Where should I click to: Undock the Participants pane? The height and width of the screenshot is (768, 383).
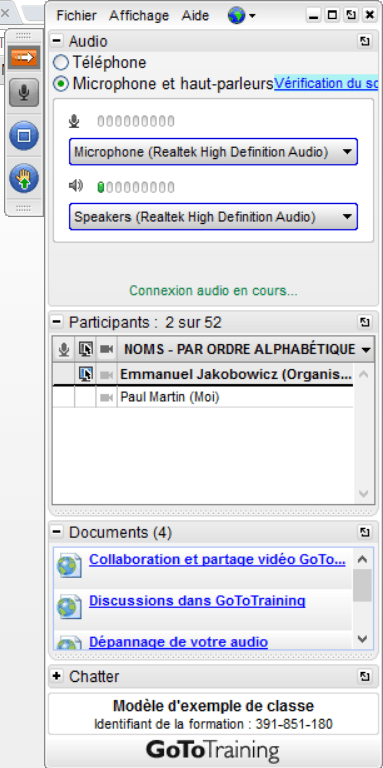coord(364,322)
